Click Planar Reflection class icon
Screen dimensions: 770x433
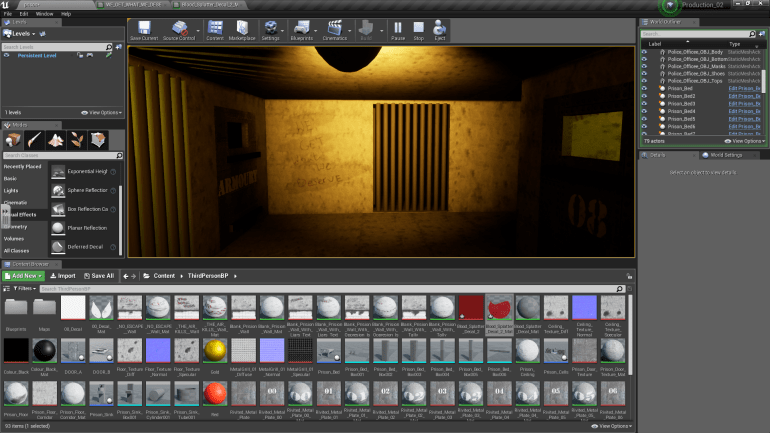pos(58,228)
